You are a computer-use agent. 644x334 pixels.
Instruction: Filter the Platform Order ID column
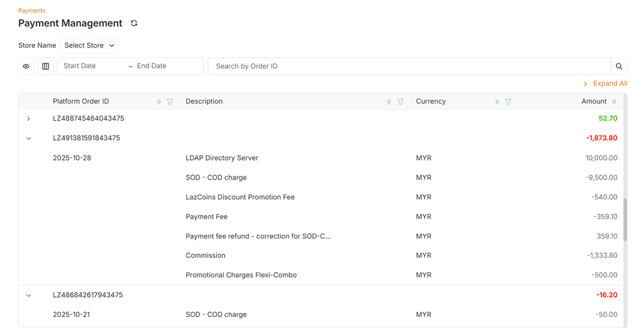(170, 102)
